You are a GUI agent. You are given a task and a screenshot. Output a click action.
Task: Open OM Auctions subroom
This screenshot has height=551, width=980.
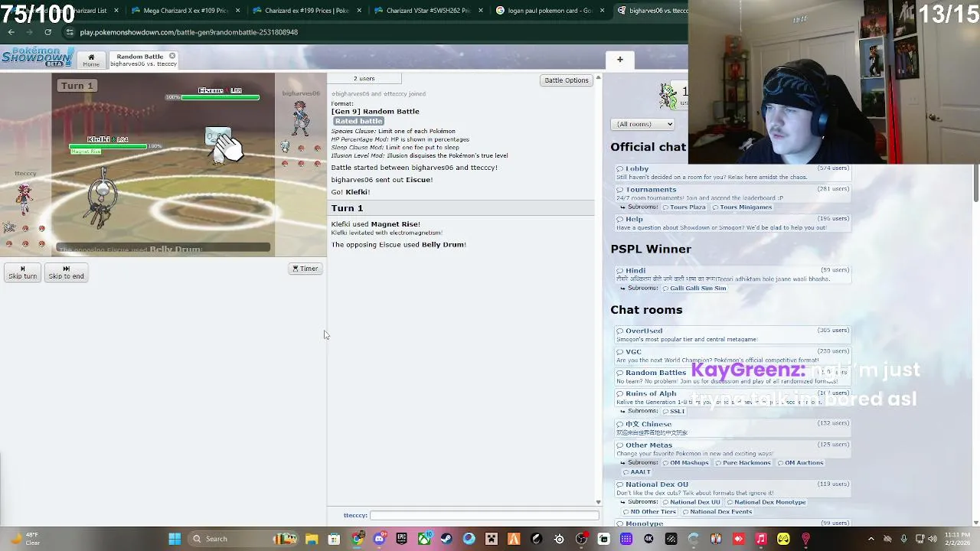[x=800, y=463]
